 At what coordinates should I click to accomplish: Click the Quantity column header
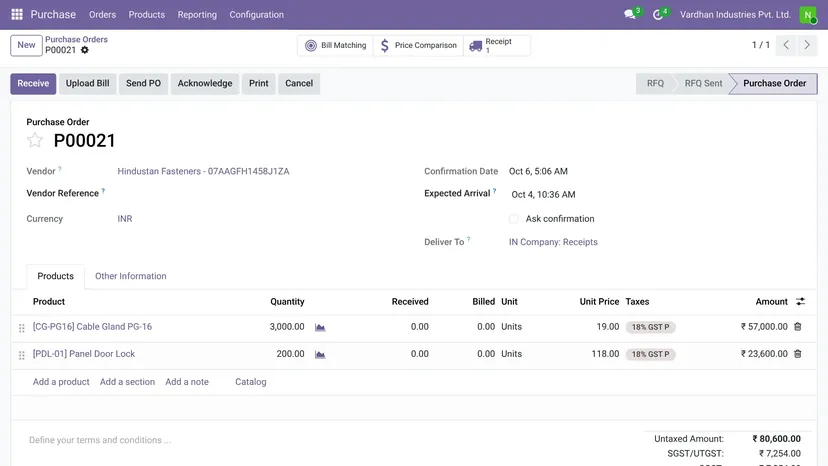[287, 302]
